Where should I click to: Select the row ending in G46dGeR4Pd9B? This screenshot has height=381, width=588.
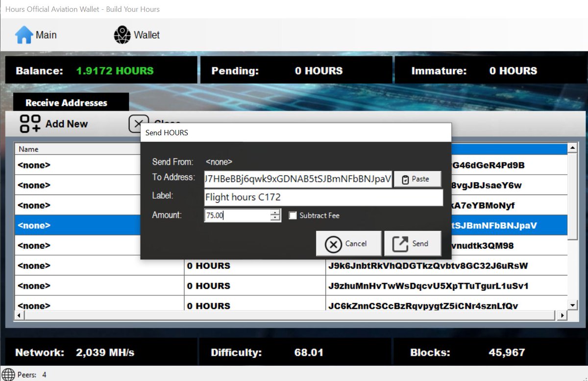(510, 165)
